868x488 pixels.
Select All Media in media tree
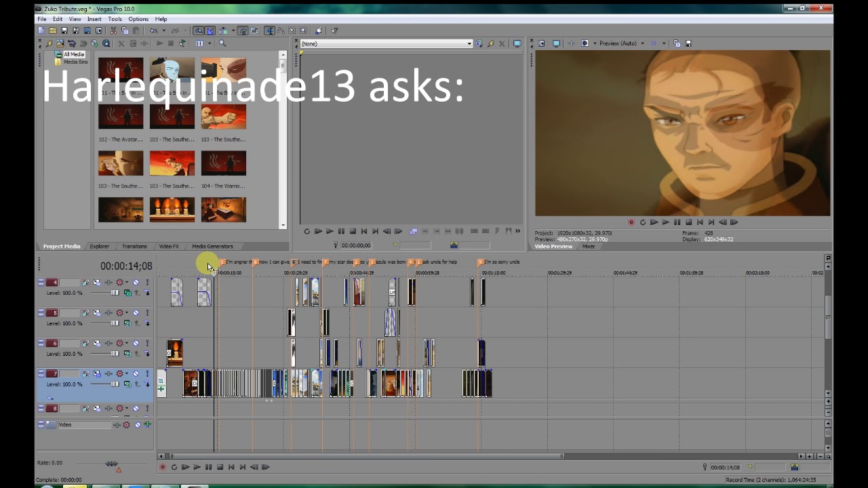74,54
